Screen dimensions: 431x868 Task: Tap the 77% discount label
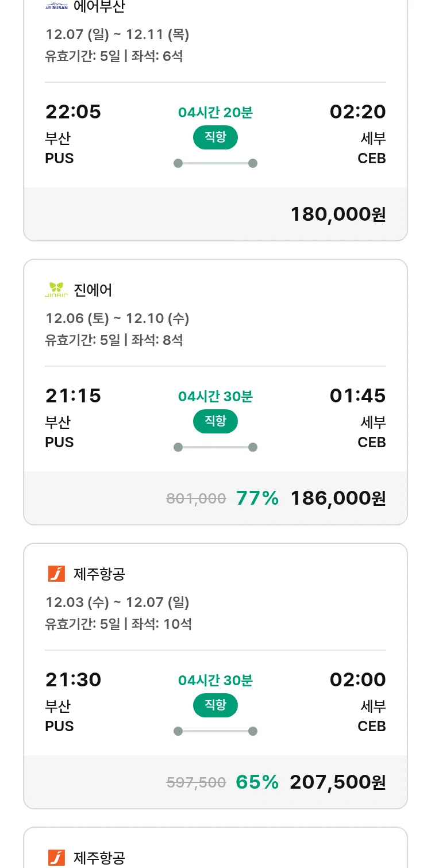click(x=257, y=498)
